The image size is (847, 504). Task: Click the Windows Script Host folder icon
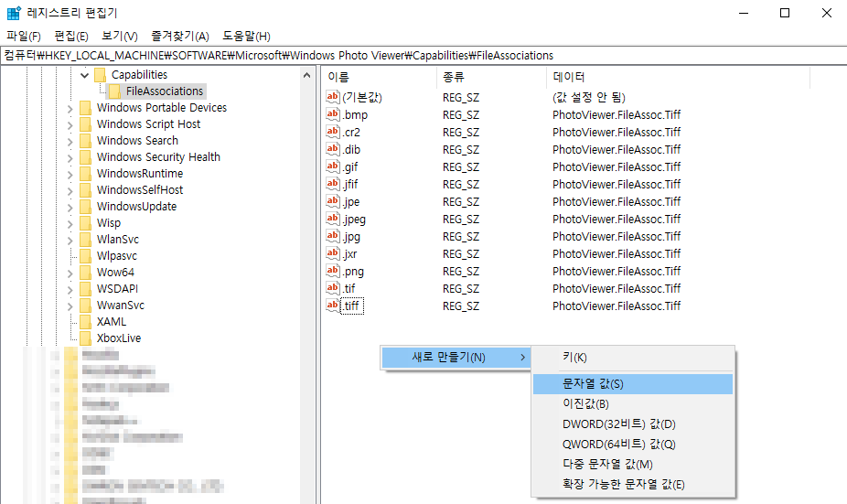click(x=85, y=124)
